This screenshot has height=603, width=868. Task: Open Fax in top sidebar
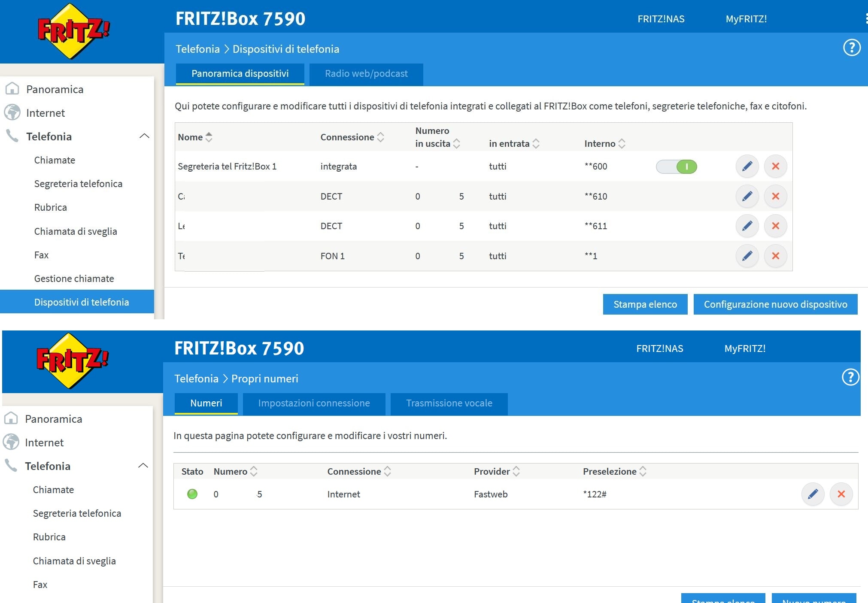click(x=41, y=255)
